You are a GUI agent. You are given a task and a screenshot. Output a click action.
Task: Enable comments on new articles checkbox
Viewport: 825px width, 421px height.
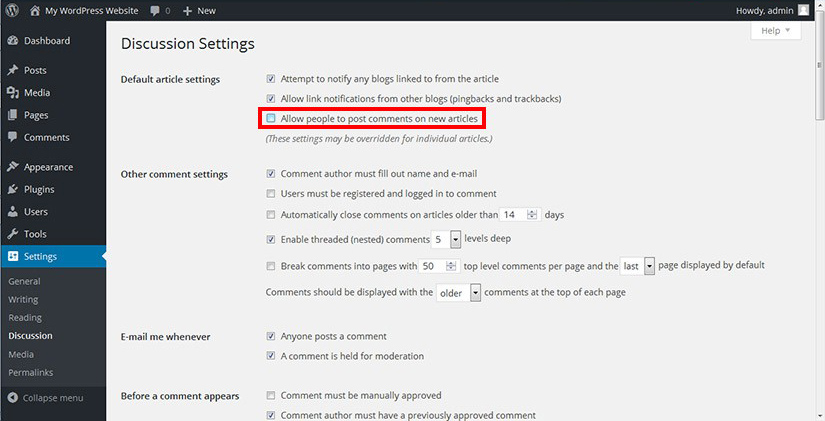click(271, 119)
